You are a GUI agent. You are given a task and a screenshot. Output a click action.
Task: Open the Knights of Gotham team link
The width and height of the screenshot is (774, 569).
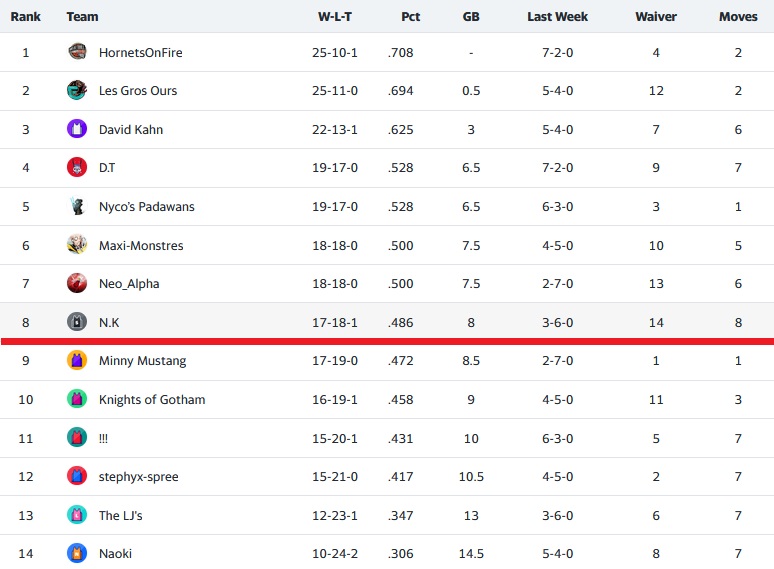tap(152, 399)
